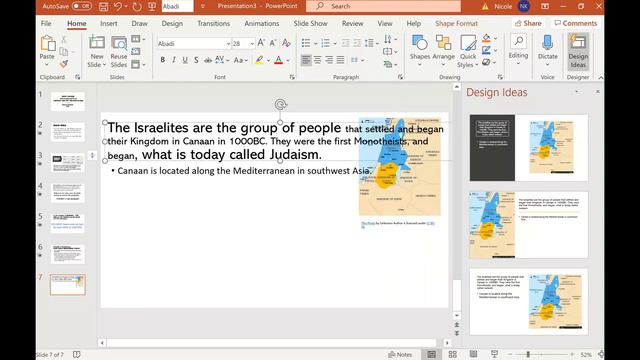Toggle Italic formatting
Image resolution: width=640 pixels, height=360 pixels.
pos(174,60)
